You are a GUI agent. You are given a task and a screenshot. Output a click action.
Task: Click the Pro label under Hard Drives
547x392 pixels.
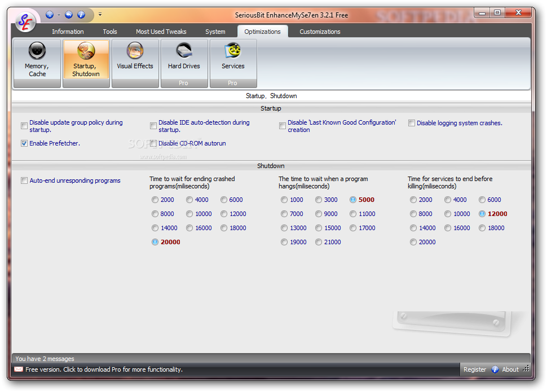click(183, 83)
